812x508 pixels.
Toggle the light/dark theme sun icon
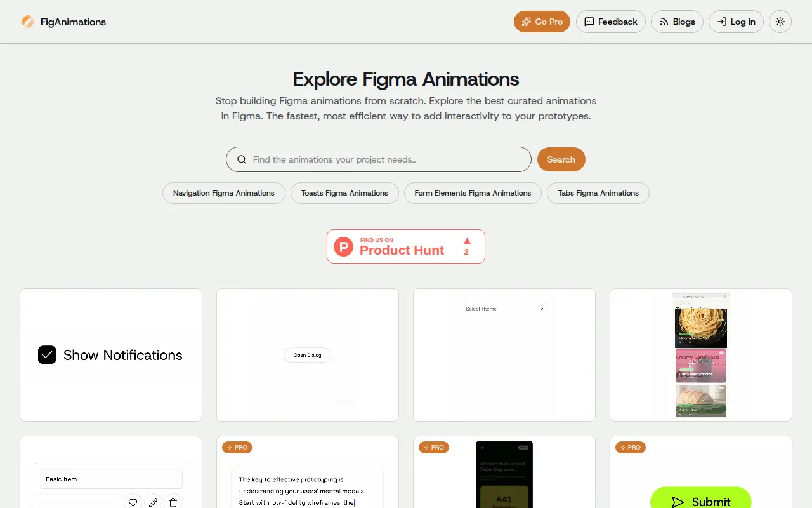pos(780,22)
